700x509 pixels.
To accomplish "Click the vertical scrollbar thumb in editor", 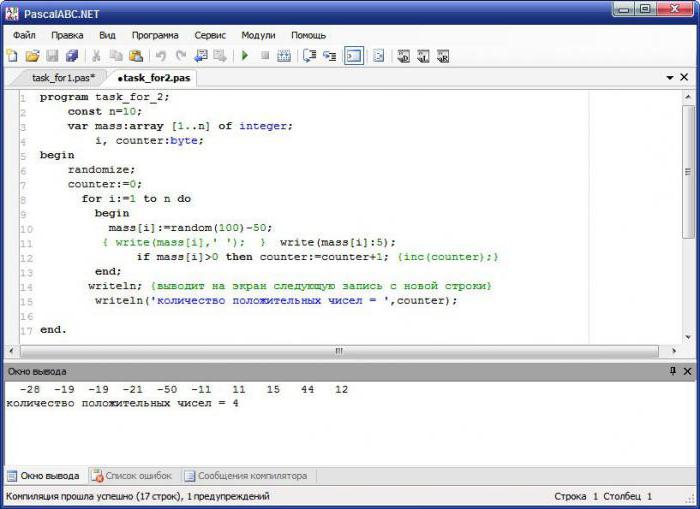I will [x=688, y=172].
